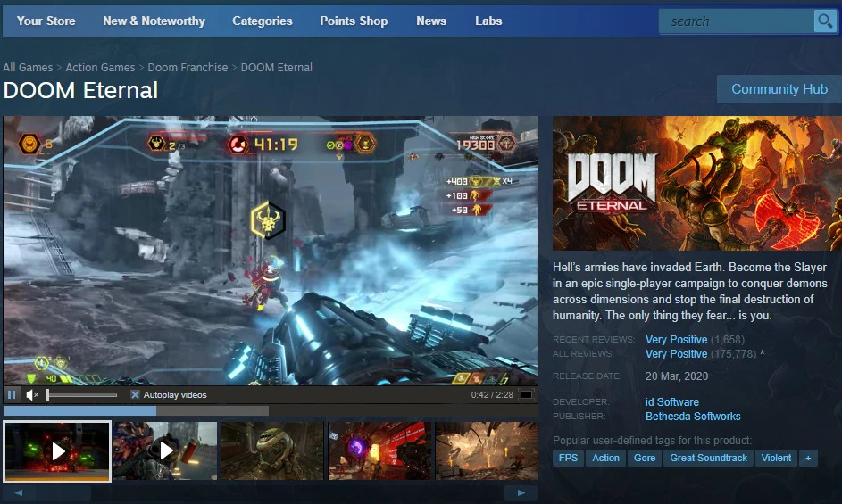Open the purple portal screenshot thumbnail

[379, 450]
